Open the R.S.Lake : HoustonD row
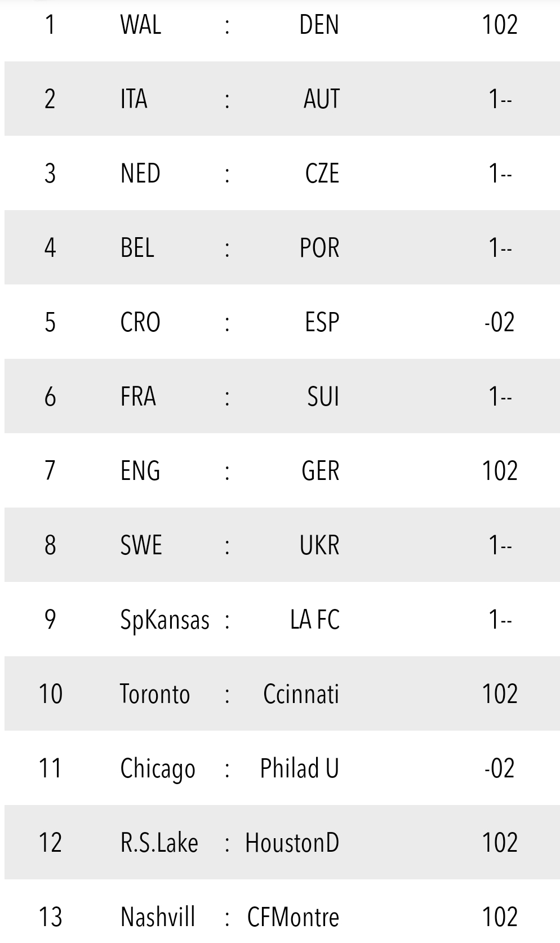Screen dimensions: 560x943 tap(282, 842)
